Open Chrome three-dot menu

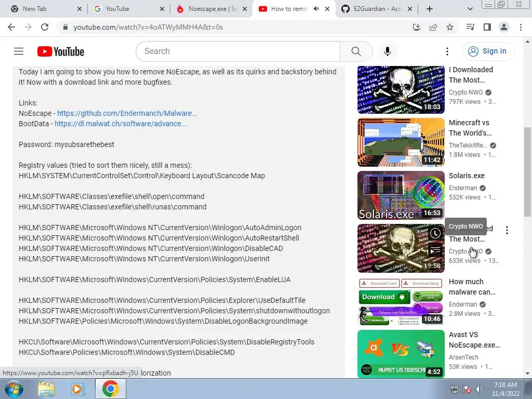coord(521,27)
